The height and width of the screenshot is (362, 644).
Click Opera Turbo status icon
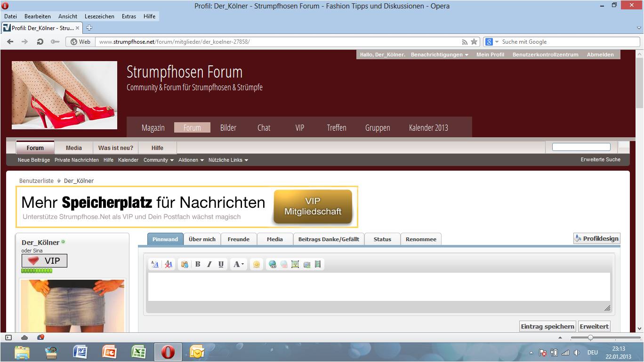click(x=40, y=337)
